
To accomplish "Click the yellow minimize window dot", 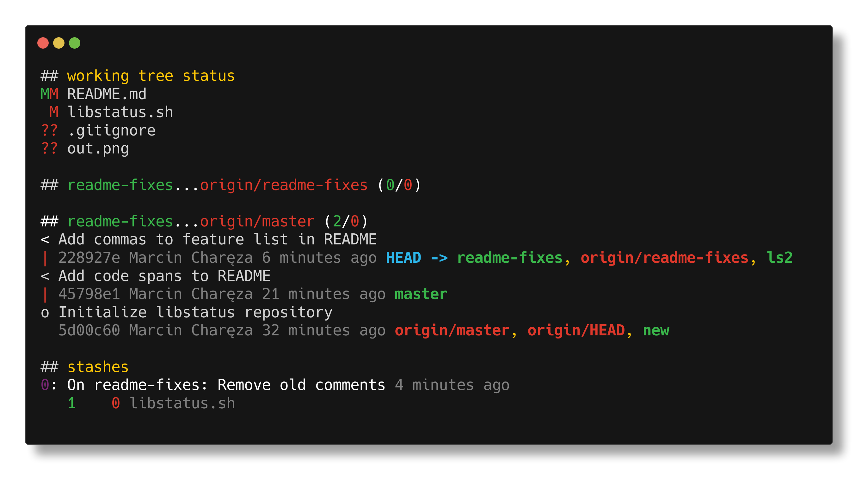I will [x=58, y=43].
